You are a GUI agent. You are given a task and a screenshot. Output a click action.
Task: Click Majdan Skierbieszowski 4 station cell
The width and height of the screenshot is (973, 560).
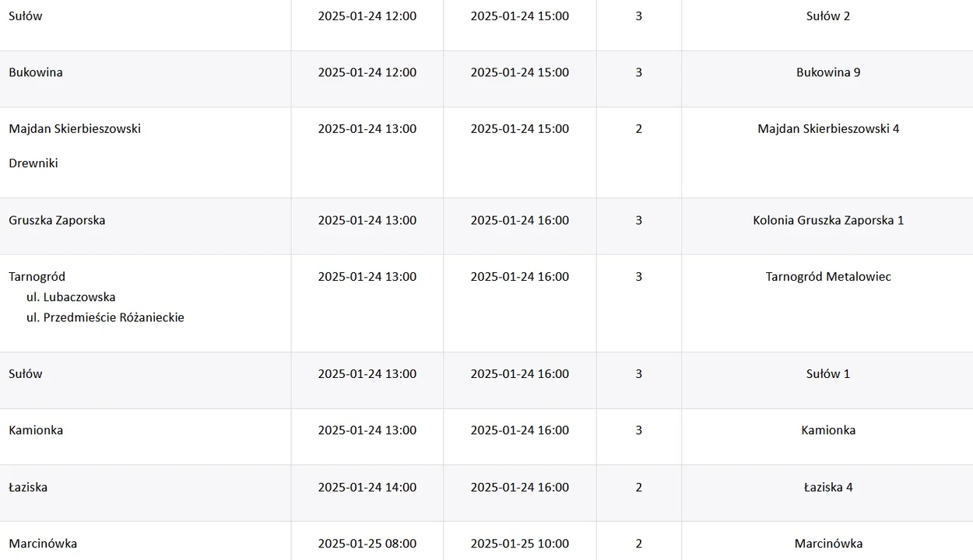pyautogui.click(x=827, y=129)
